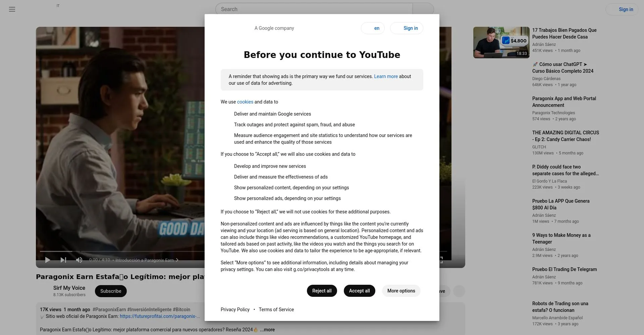The height and width of the screenshot is (335, 644).
Task: Click the Reject all button
Action: click(322, 291)
